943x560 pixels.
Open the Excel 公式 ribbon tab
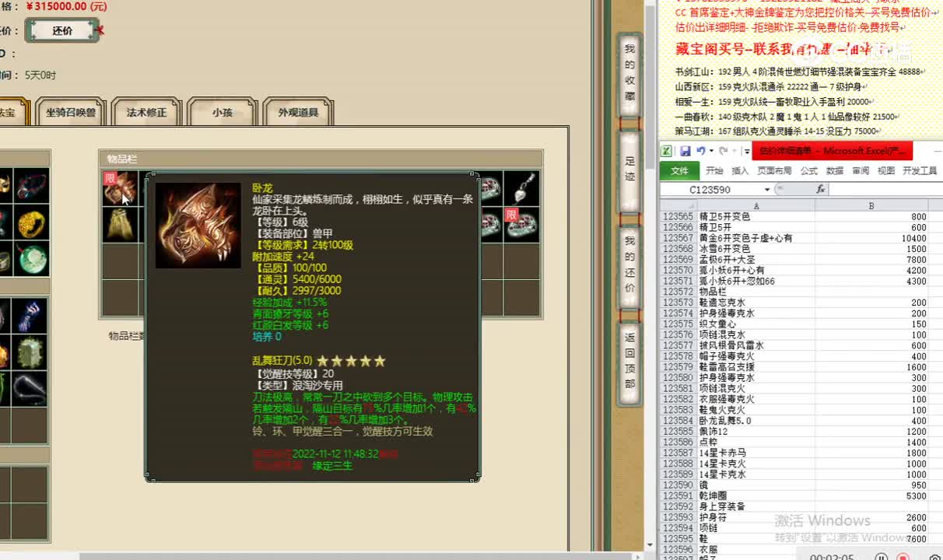click(809, 170)
